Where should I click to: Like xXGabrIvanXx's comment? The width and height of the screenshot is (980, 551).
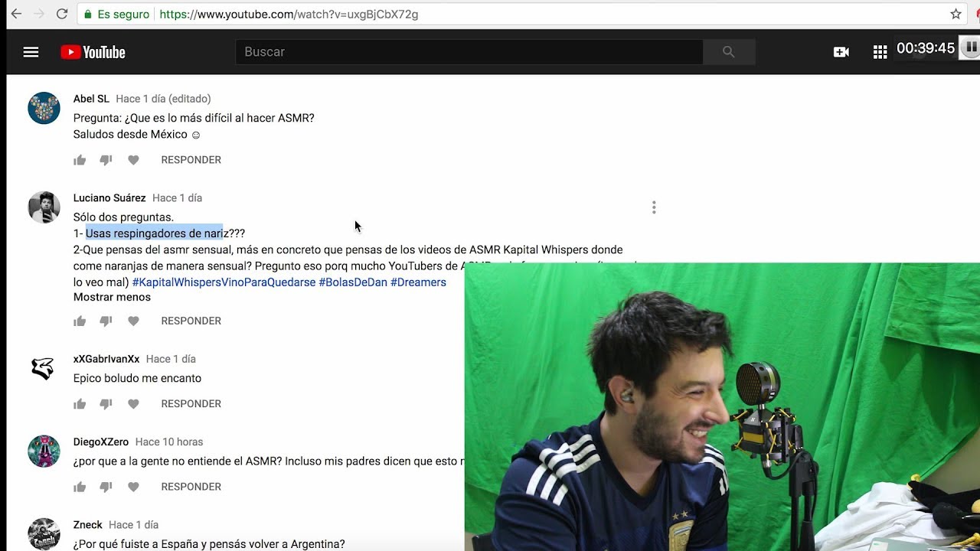[x=80, y=404]
